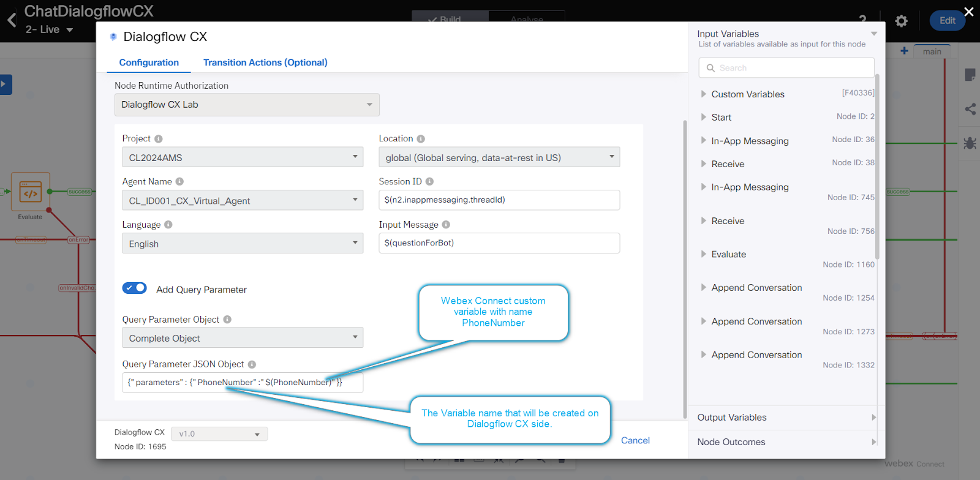The height and width of the screenshot is (480, 980).
Task: Click the onError outcome label on canvas
Action: tap(78, 240)
